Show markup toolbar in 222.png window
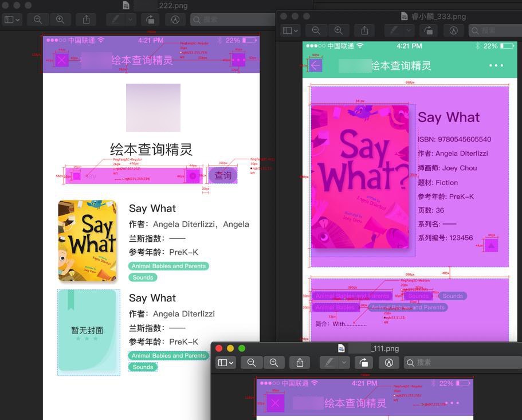 point(175,19)
